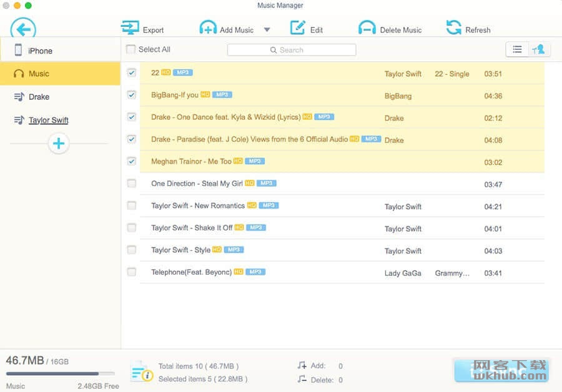Switch to list view icon

click(x=517, y=49)
